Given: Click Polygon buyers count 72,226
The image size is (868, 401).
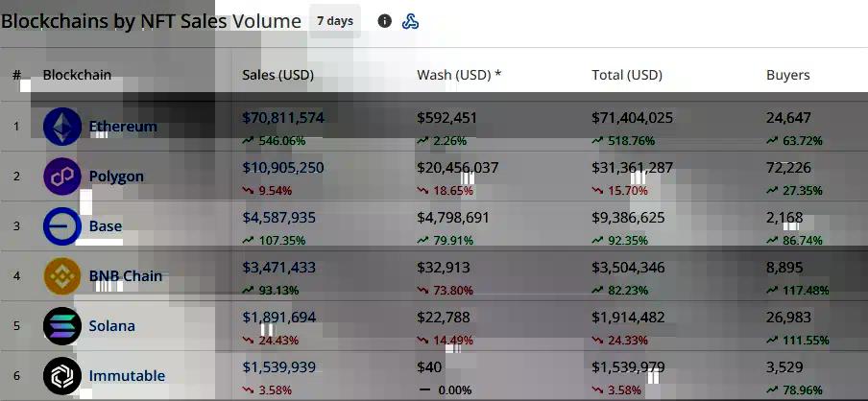Looking at the screenshot, I should (x=789, y=168).
